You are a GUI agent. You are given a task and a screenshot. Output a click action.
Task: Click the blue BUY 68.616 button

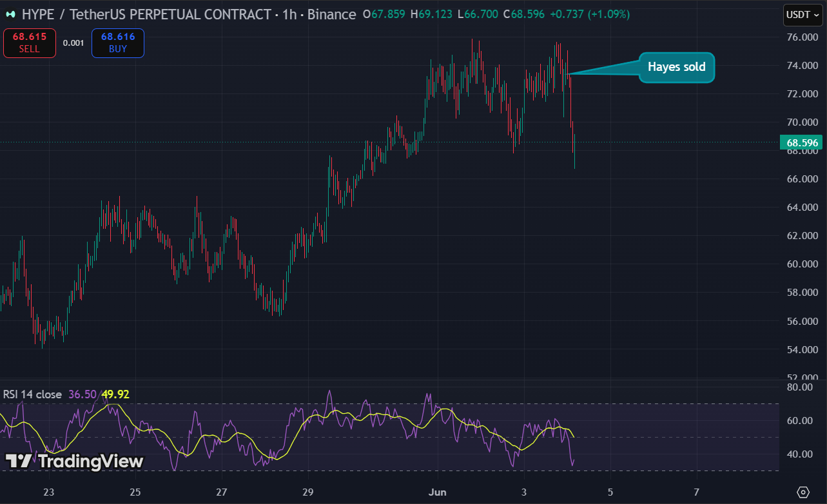[117, 43]
